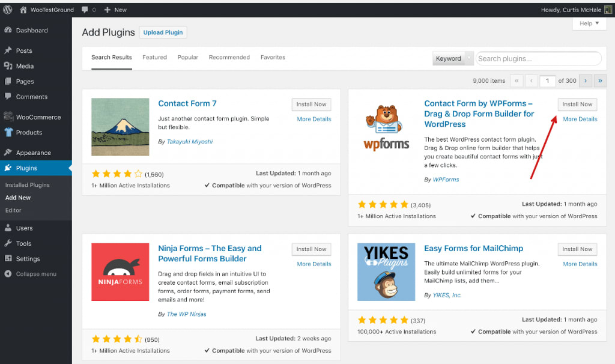View More Details for Contact Form 7

314,119
